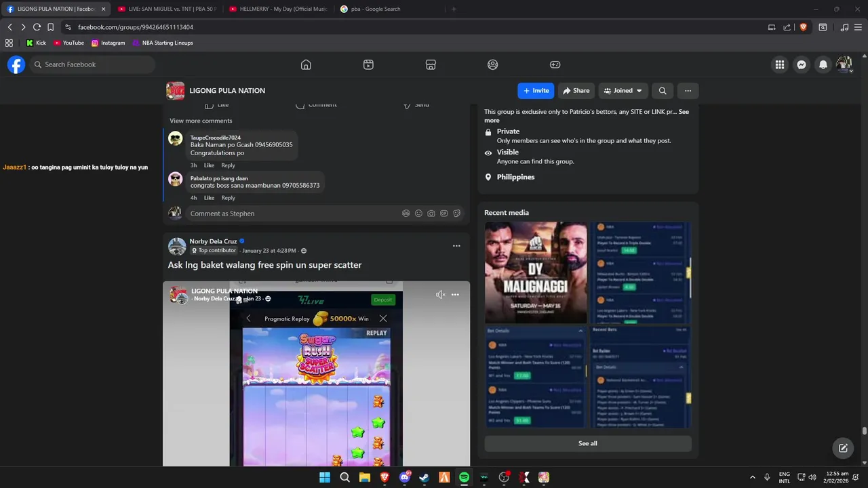
Task: Search within the group using magnifier button
Action: coord(663,91)
